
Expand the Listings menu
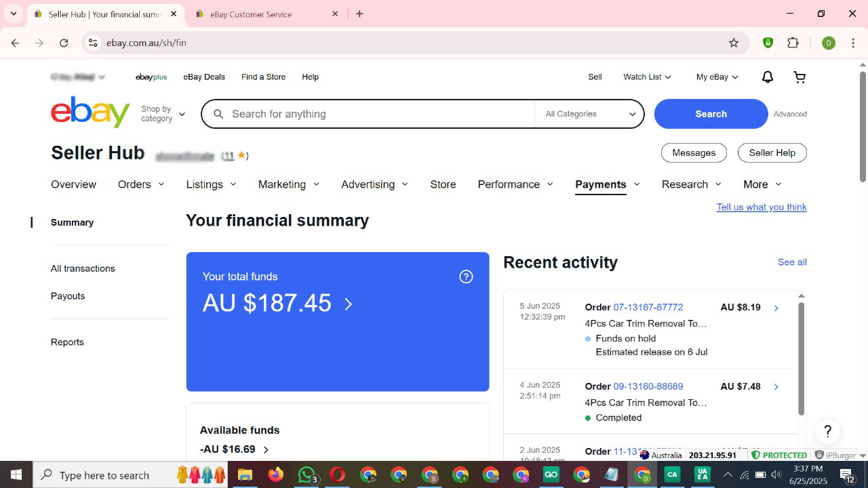click(x=212, y=184)
